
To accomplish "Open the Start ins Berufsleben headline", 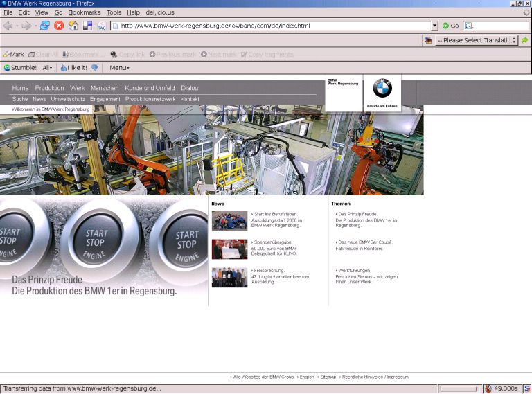I will click(276, 214).
